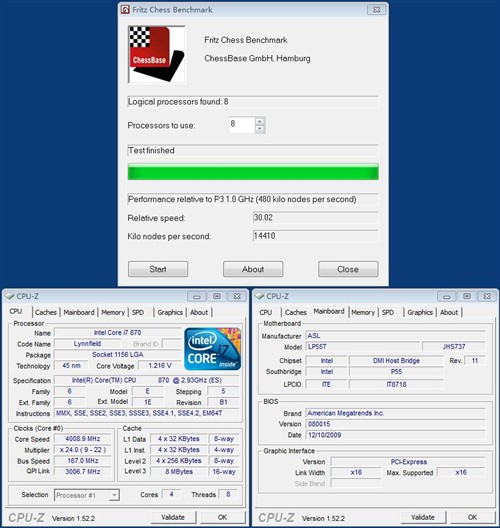Click the Intel Core i7 inside logo

tap(212, 349)
